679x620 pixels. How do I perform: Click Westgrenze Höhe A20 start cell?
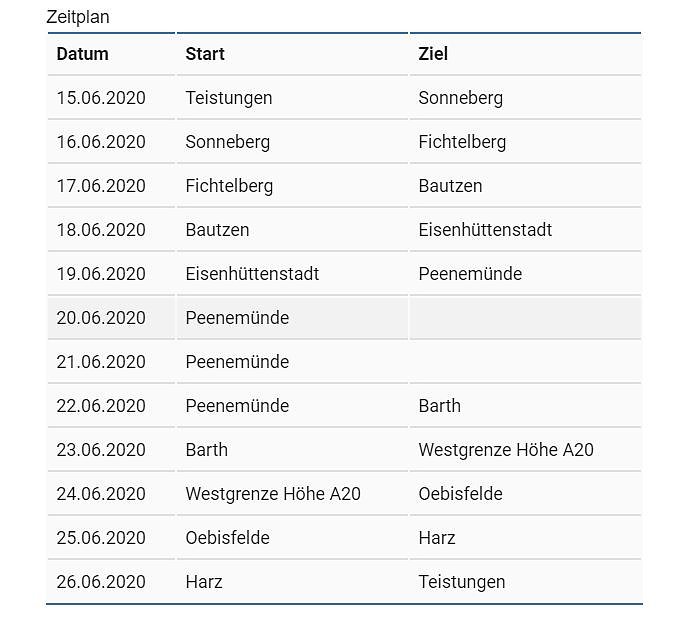(x=273, y=494)
